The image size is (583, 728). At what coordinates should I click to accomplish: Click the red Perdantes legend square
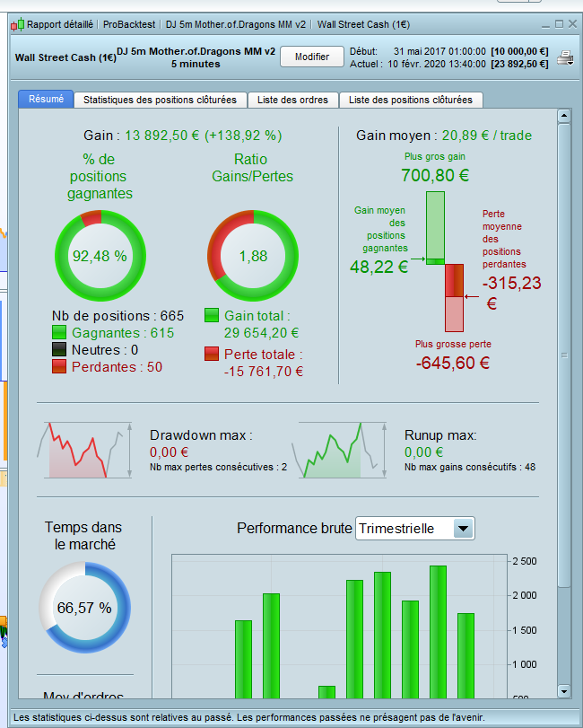59,366
